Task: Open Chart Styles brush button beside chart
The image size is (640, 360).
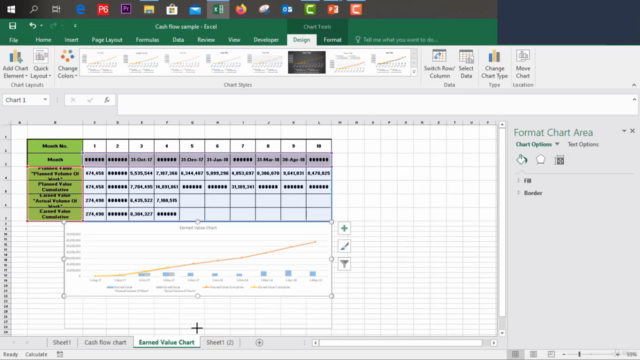Action: click(344, 246)
